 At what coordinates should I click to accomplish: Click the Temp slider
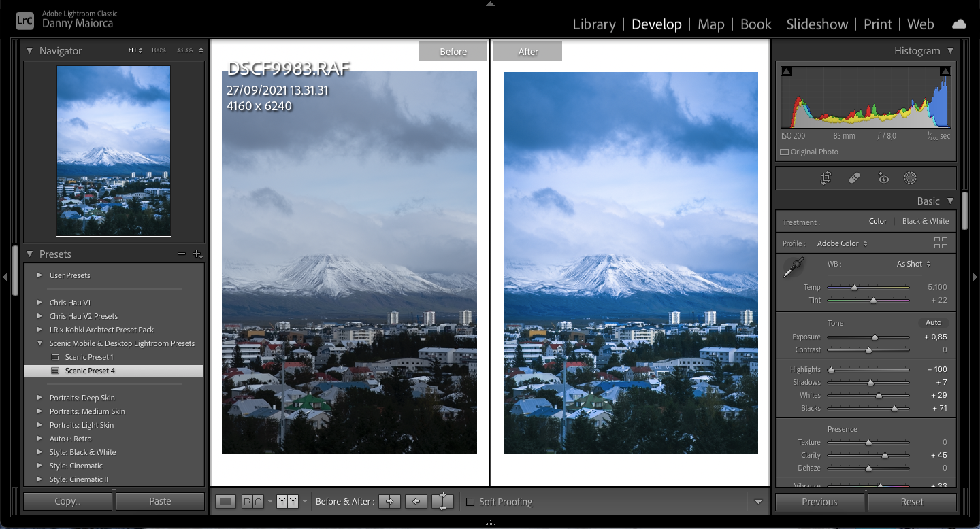click(x=868, y=288)
